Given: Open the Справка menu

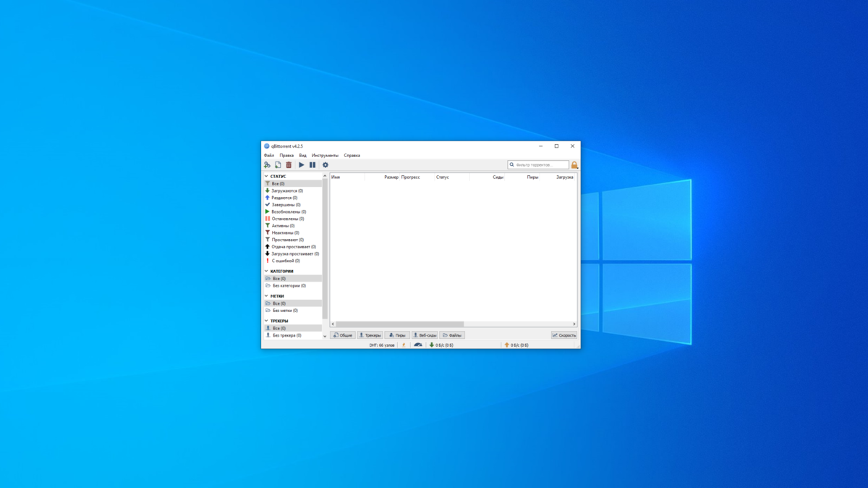Looking at the screenshot, I should 352,156.
